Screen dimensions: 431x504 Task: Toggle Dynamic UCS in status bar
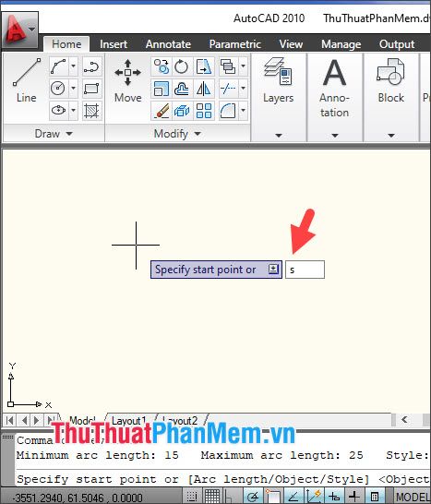point(314,497)
